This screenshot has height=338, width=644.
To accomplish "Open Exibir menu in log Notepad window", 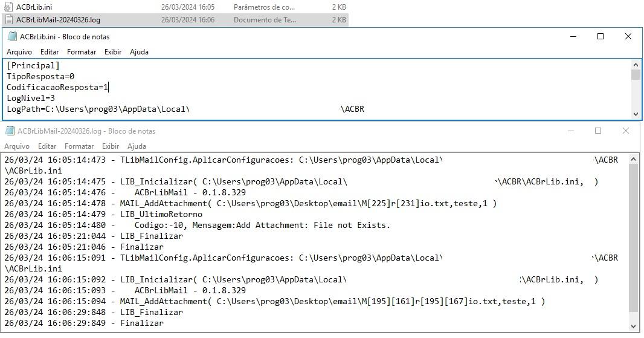I will tap(111, 146).
